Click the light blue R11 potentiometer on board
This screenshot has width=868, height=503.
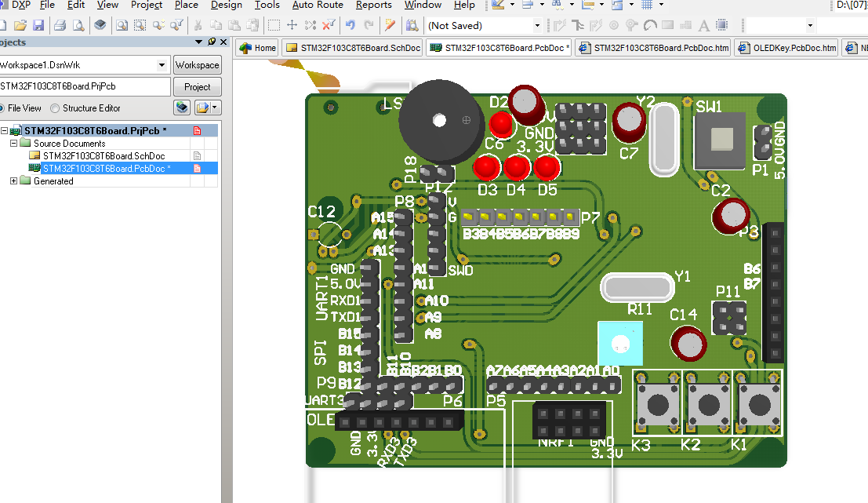coord(620,344)
